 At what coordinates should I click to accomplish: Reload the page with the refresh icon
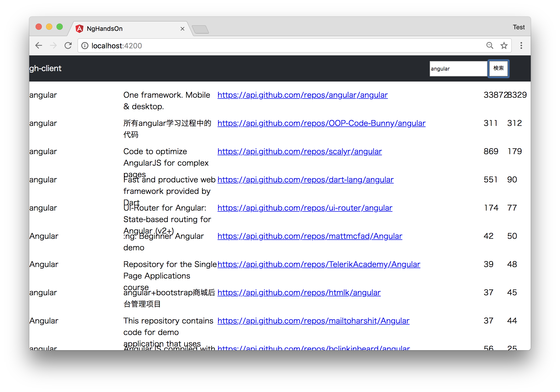(x=68, y=45)
